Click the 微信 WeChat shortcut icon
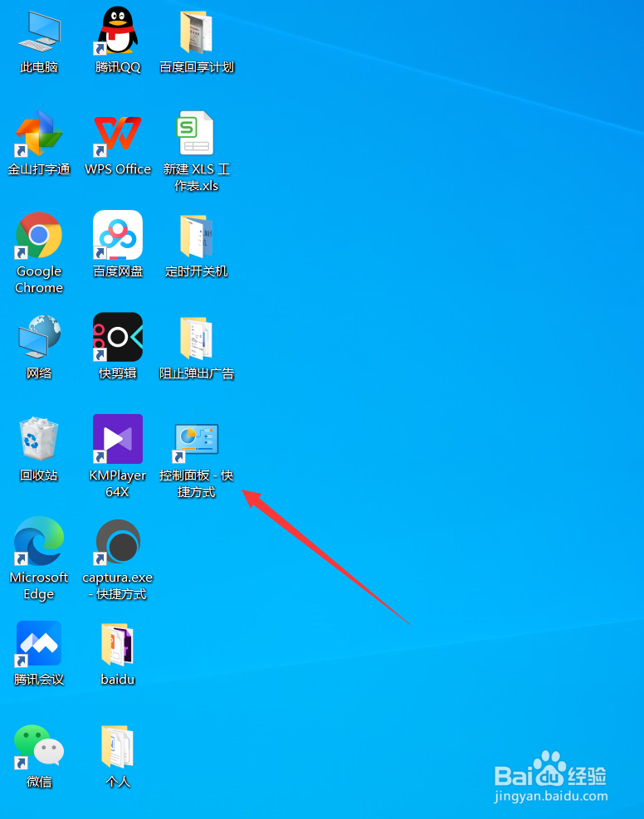644x819 pixels. tap(39, 746)
